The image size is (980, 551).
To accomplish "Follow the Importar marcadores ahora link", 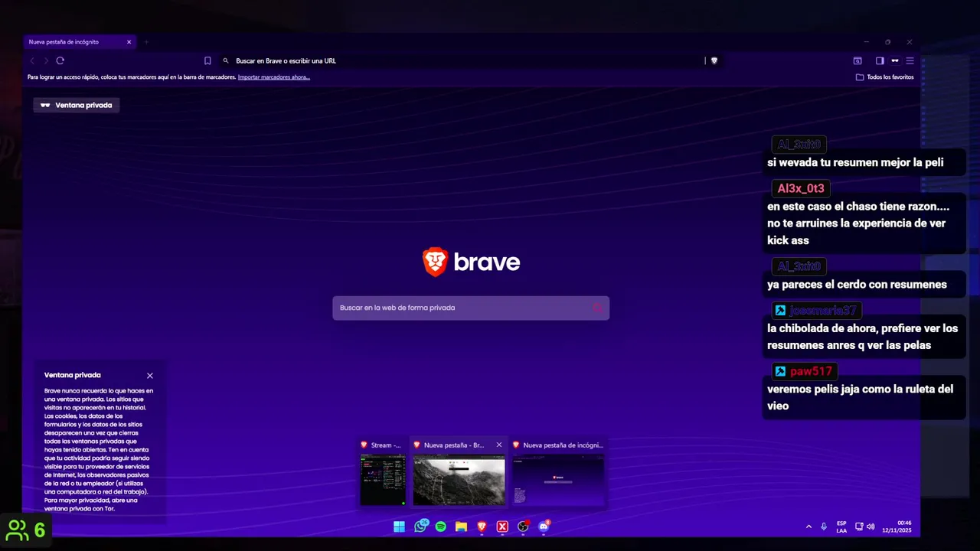I will click(273, 77).
